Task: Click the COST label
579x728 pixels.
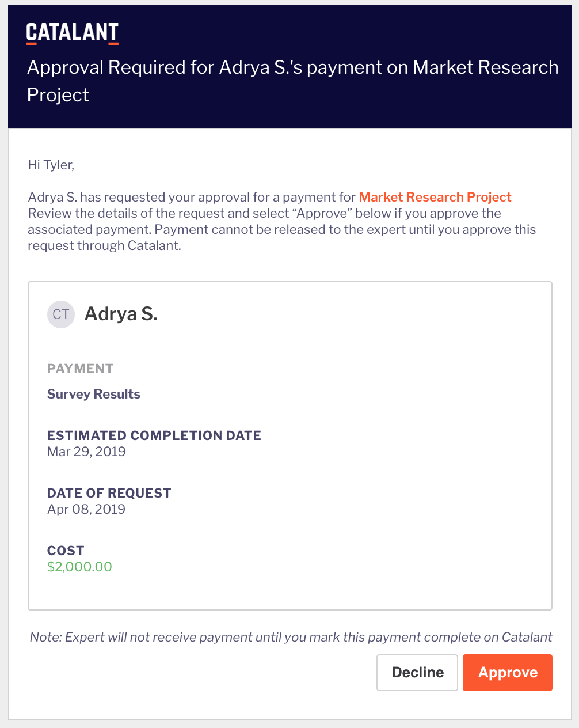Action: [x=66, y=551]
